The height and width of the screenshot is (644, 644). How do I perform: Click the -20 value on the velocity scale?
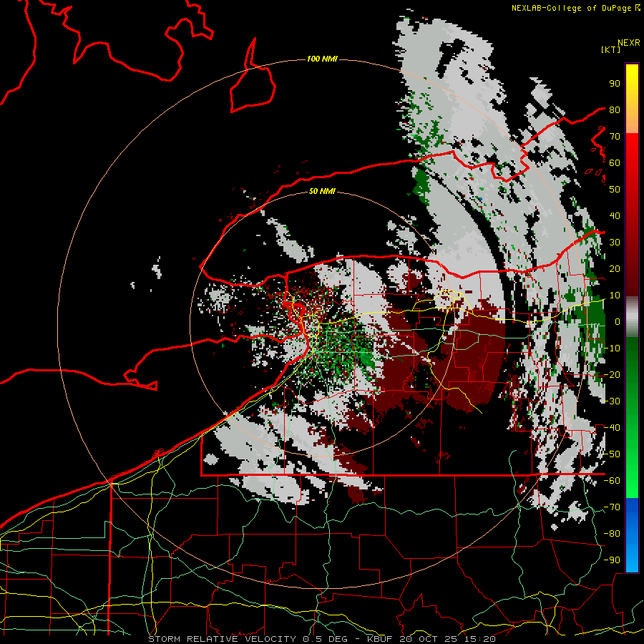pyautogui.click(x=612, y=374)
